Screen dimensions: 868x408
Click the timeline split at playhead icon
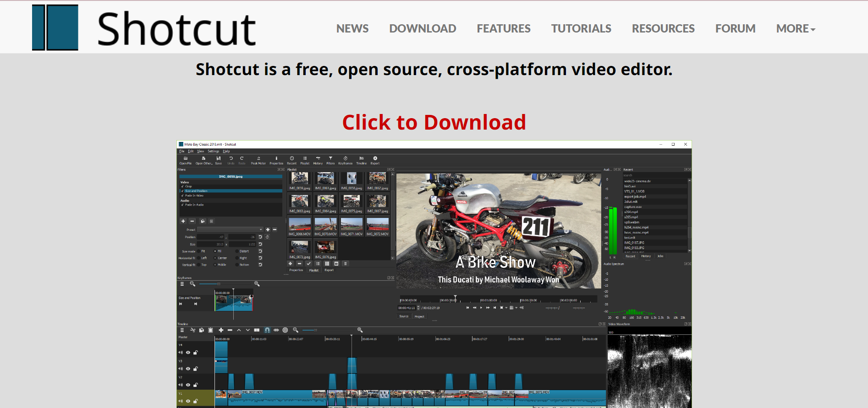(257, 330)
